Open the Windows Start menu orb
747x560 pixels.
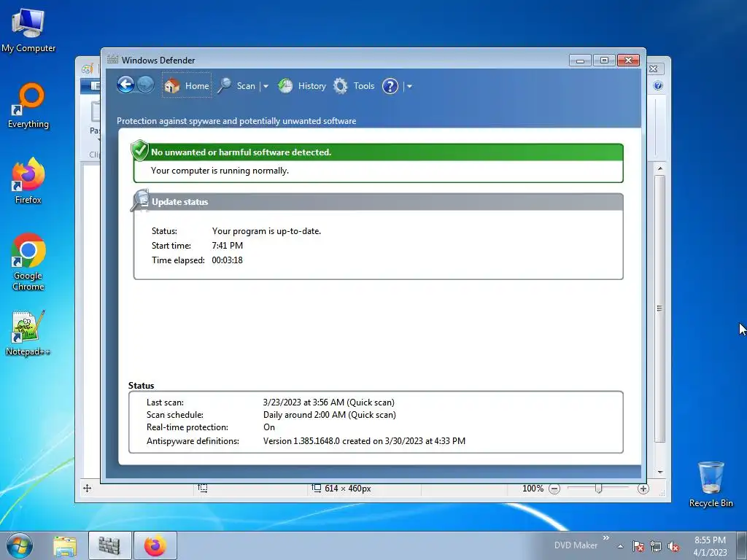20,545
